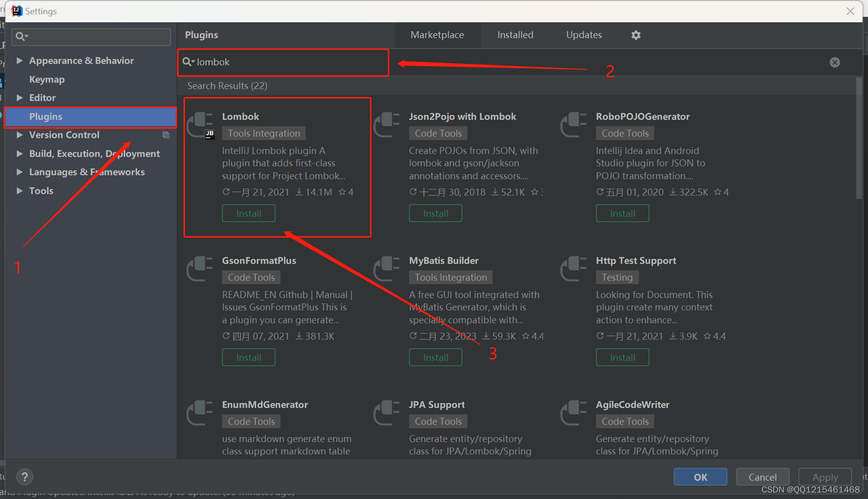Install the Http Test Support plugin
Screen dimensions: 868x499
click(623, 357)
